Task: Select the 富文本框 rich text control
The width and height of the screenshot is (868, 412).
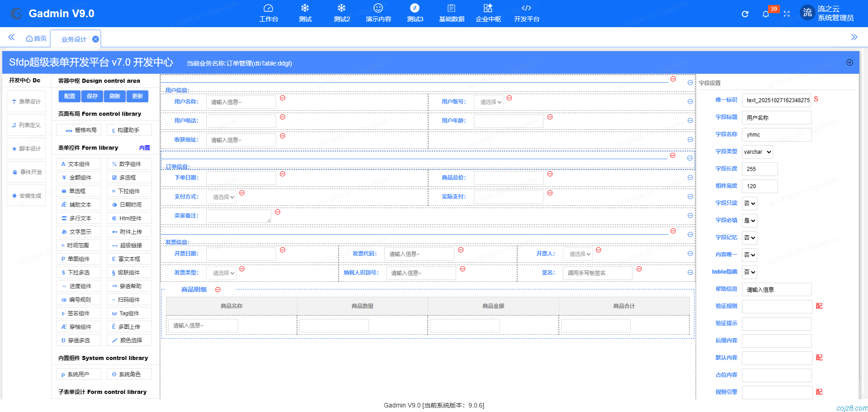Action: [x=129, y=259]
